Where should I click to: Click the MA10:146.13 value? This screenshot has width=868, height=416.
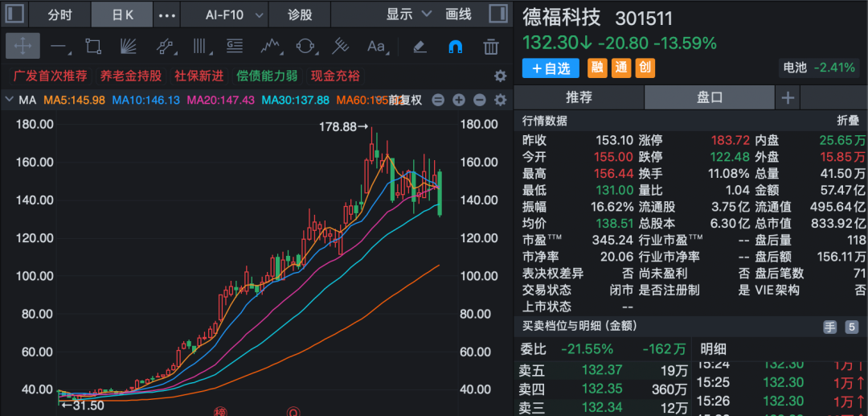145,101
